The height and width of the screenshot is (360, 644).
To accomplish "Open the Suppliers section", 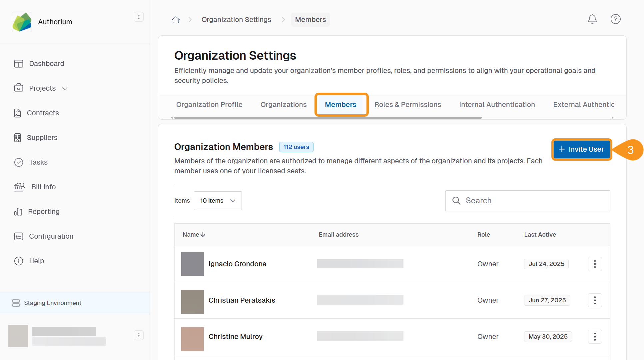I will (42, 137).
